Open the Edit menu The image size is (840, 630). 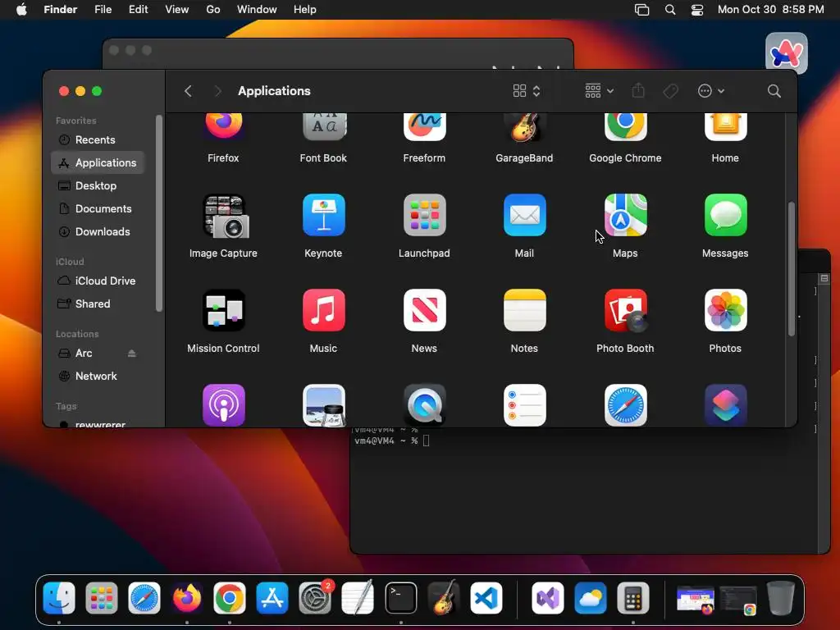[x=138, y=10]
